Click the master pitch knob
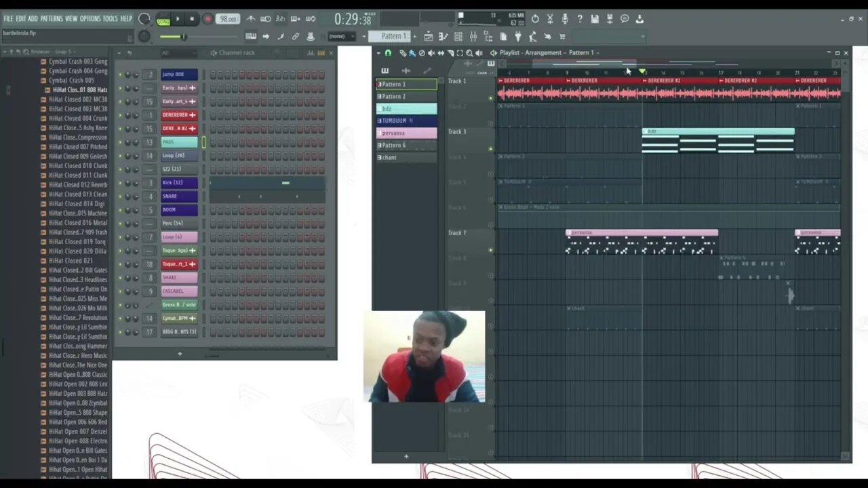Image resolution: width=868 pixels, height=488 pixels. [x=144, y=37]
